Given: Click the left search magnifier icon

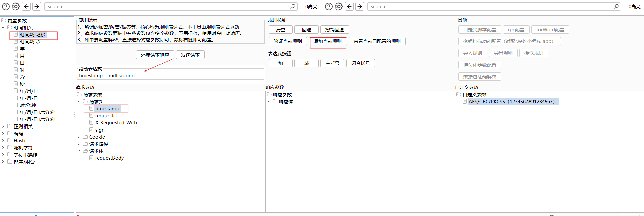Looking at the screenshot, I should coord(293,6).
